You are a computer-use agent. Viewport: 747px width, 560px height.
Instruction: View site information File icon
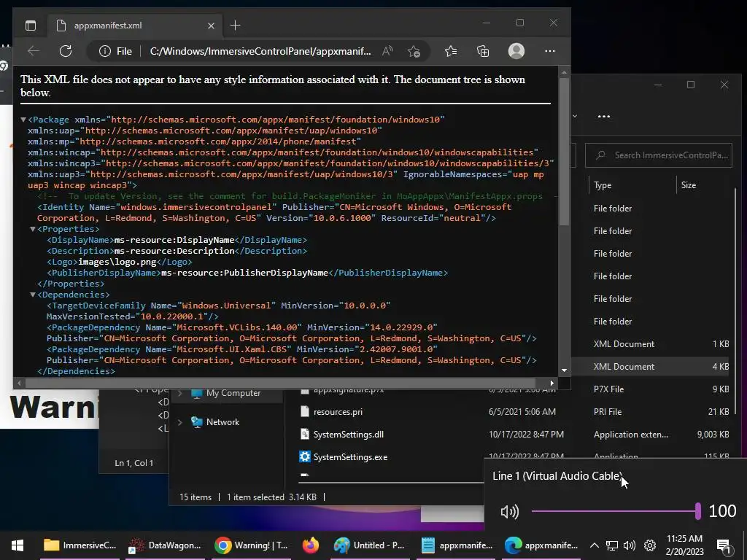(115, 51)
